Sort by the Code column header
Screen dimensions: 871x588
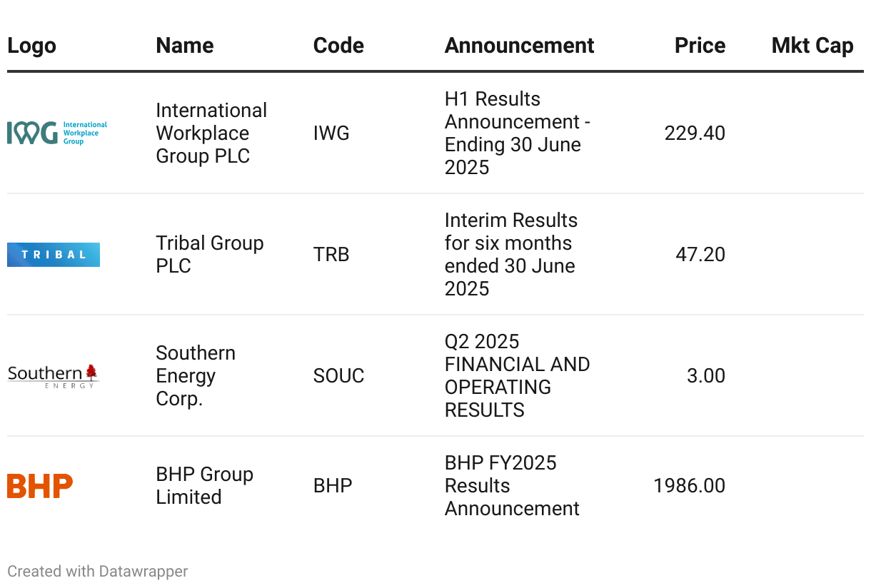coord(338,46)
